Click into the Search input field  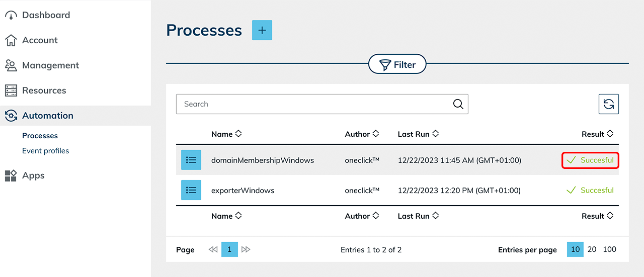tap(312, 104)
